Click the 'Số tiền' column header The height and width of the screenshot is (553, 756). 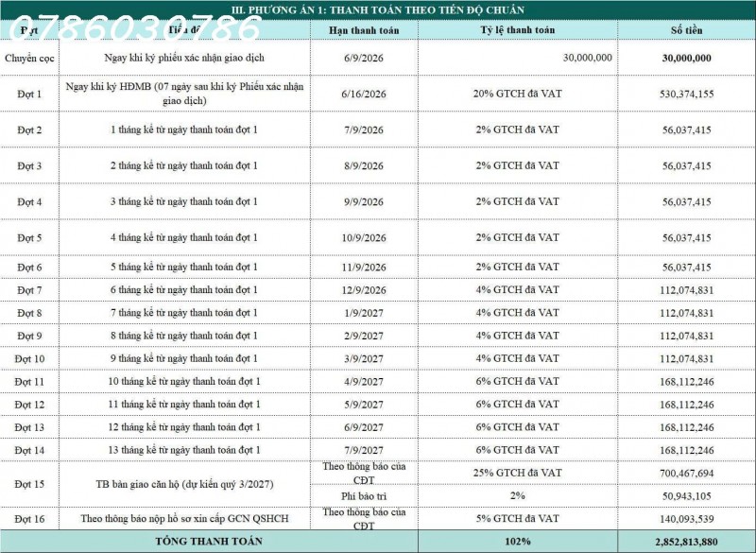(687, 30)
